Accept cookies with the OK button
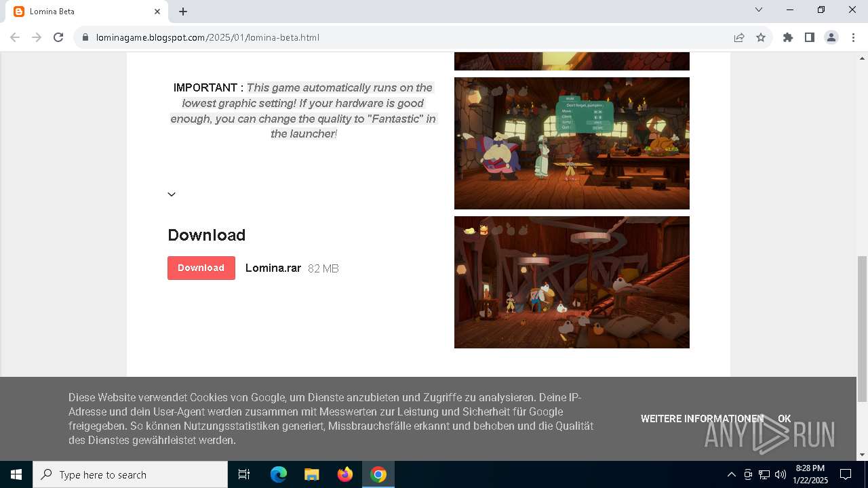 coord(784,419)
